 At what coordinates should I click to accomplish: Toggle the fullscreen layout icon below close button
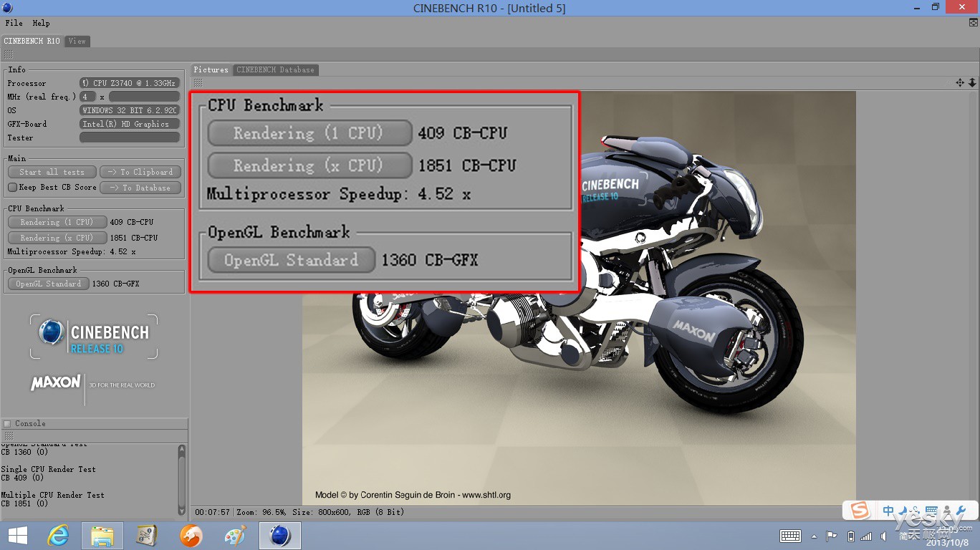pyautogui.click(x=973, y=23)
